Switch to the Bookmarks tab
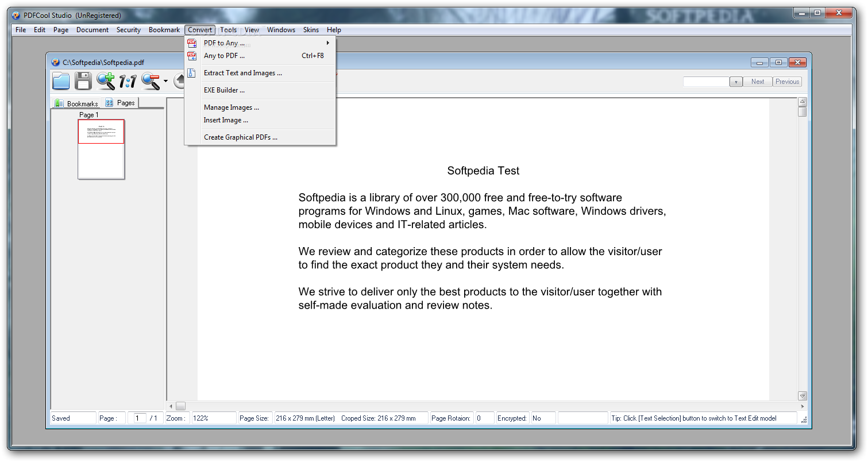 (x=76, y=103)
